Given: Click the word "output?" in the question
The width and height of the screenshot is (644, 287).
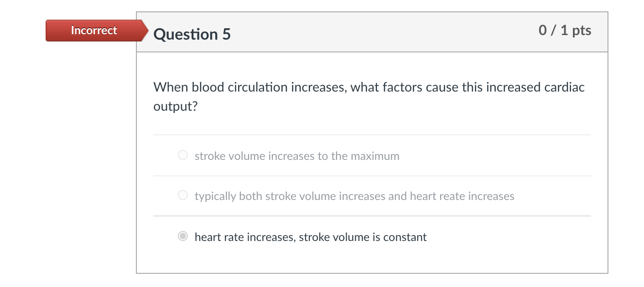Looking at the screenshot, I should (175, 106).
